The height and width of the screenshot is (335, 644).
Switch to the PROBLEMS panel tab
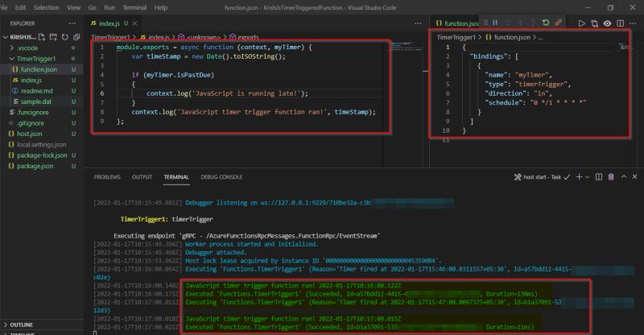click(x=107, y=177)
